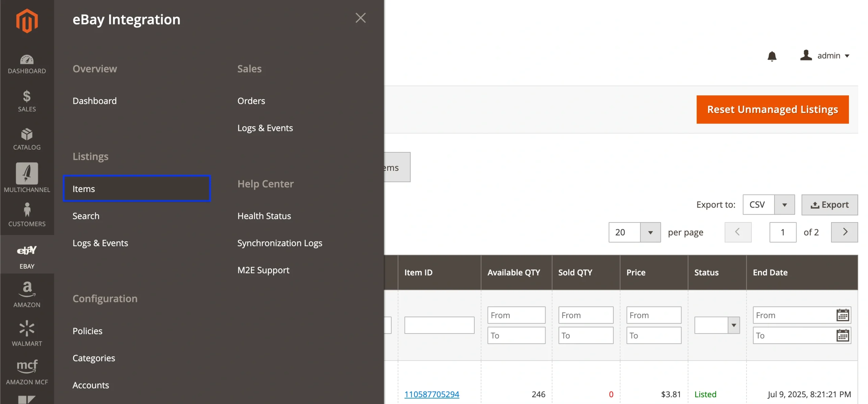Open the Catalog box icon

27,139
